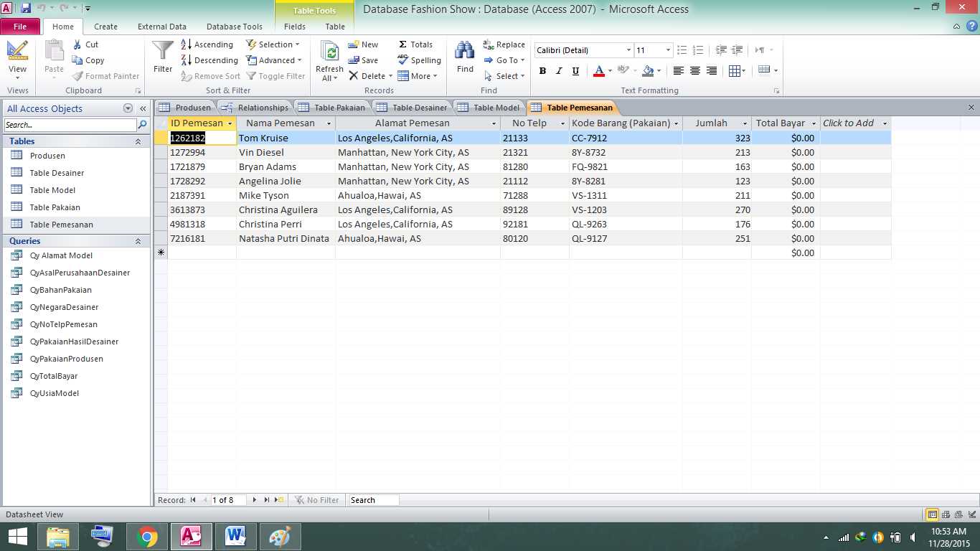The image size is (980, 551).
Task: Click navigation pane Search box
Action: pyautogui.click(x=70, y=125)
